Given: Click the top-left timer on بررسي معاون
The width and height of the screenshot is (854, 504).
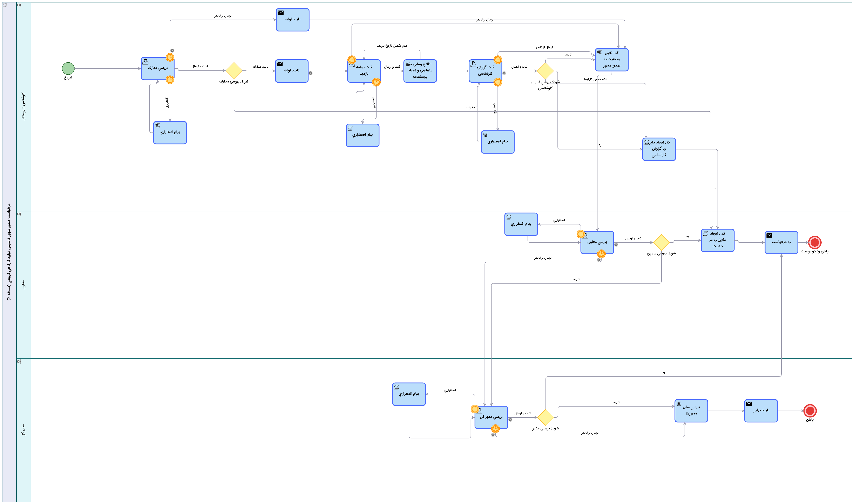Looking at the screenshot, I should [x=581, y=234].
